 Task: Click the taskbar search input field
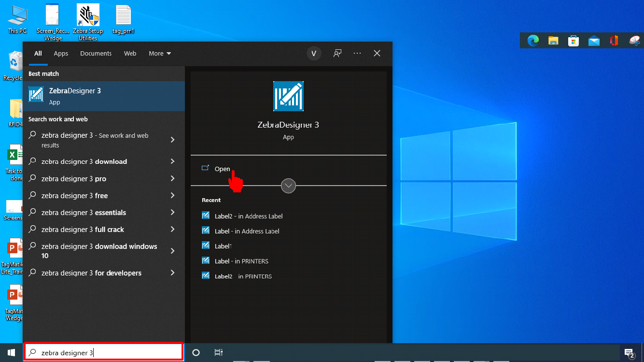[104, 353]
